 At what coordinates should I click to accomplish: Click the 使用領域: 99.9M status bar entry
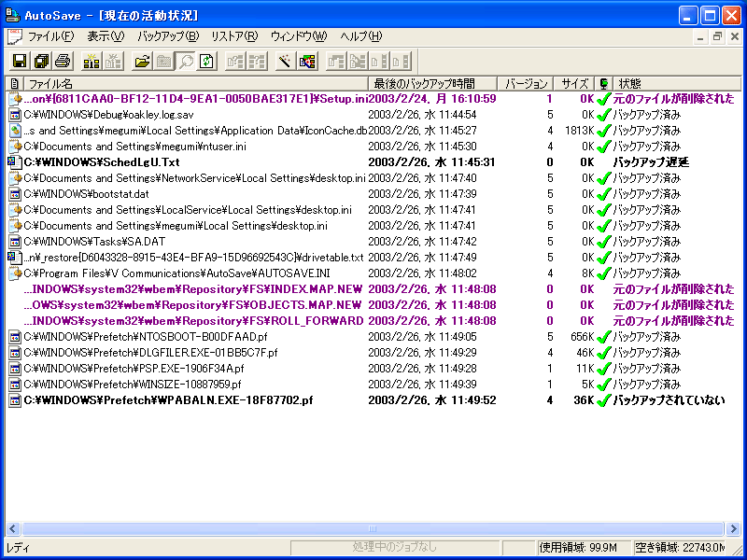coord(585,548)
